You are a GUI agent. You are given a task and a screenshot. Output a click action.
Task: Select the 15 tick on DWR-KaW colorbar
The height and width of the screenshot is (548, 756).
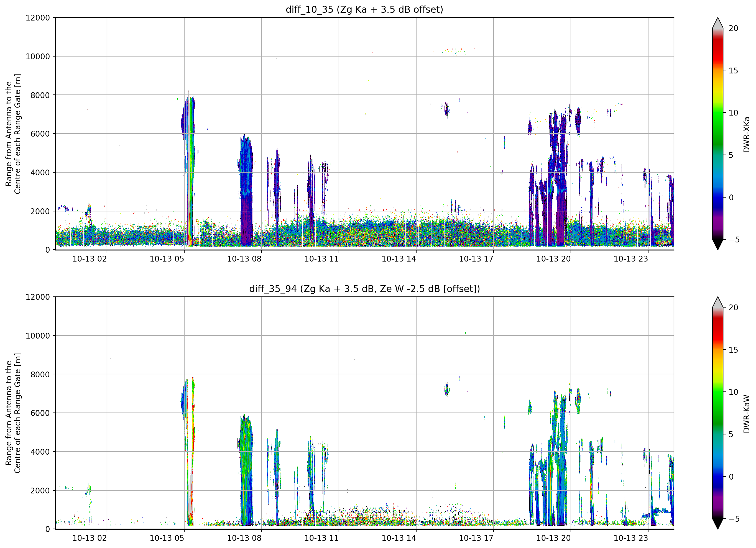(733, 350)
